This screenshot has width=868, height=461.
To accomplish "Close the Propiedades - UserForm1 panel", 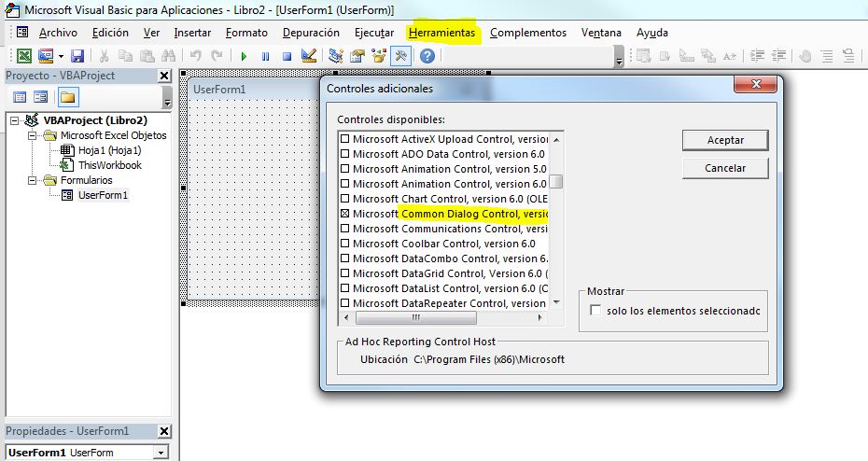I will 164,431.
